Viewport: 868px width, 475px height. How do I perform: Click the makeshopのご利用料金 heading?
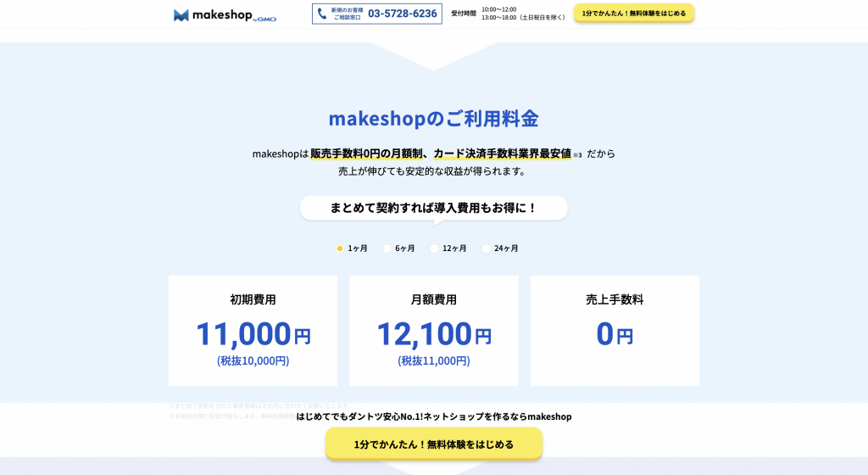[433, 119]
